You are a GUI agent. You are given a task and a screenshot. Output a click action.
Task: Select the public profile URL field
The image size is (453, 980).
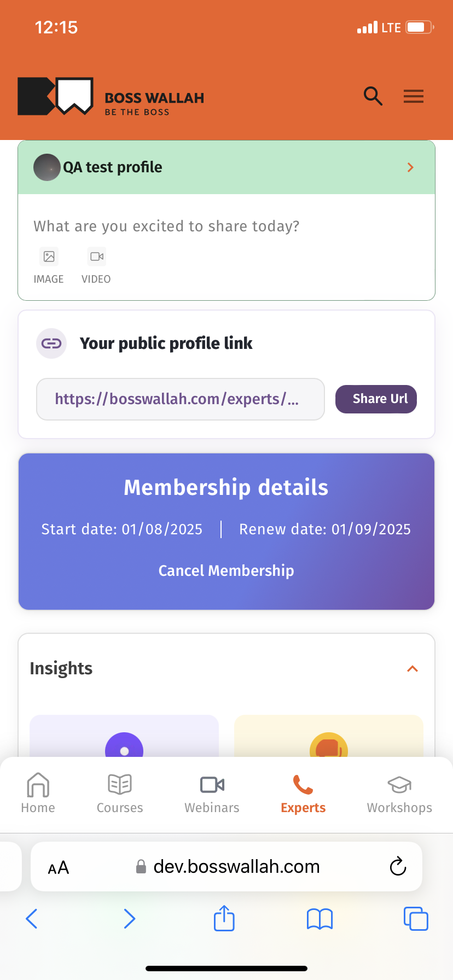(181, 399)
